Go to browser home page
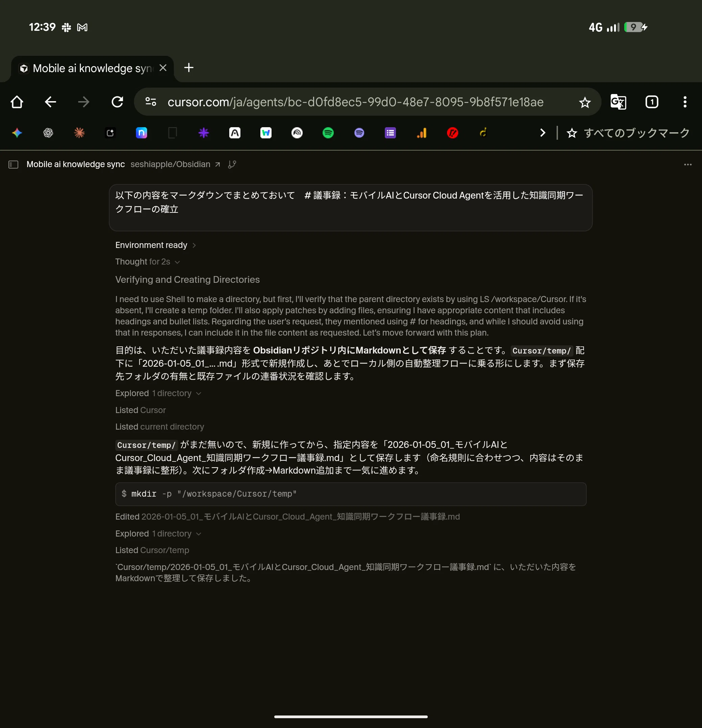The width and height of the screenshot is (702, 728). [17, 102]
